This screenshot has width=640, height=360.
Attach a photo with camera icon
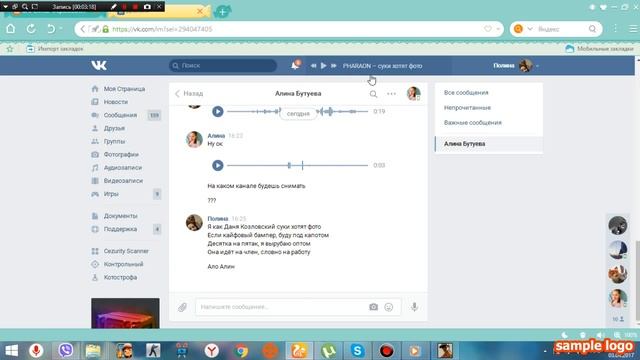coord(373,307)
